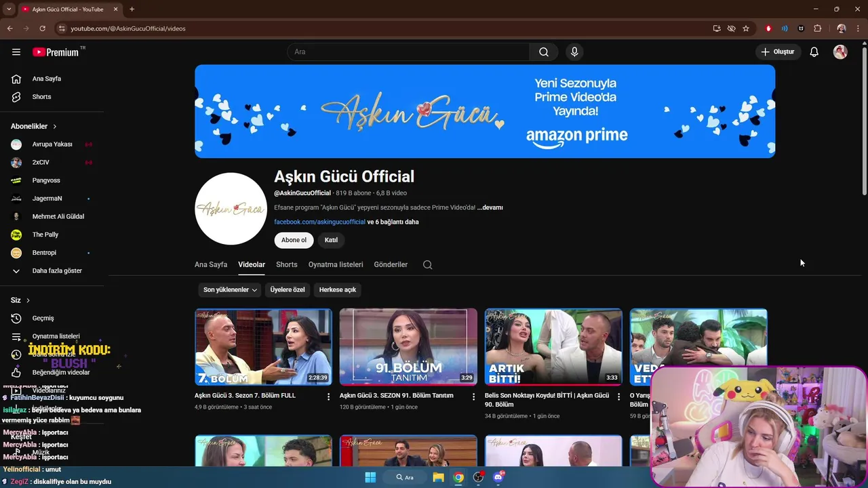
Task: Open a new Chrome tab
Action: pyautogui.click(x=132, y=9)
